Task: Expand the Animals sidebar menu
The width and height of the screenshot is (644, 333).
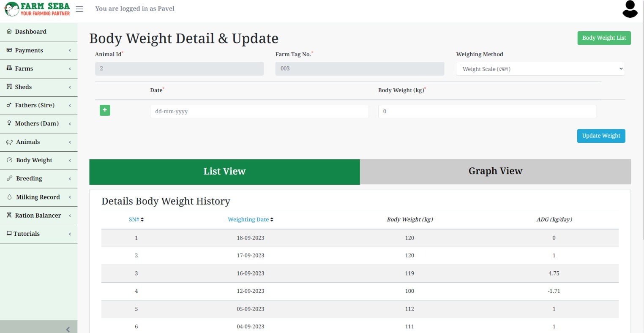Action: point(38,142)
